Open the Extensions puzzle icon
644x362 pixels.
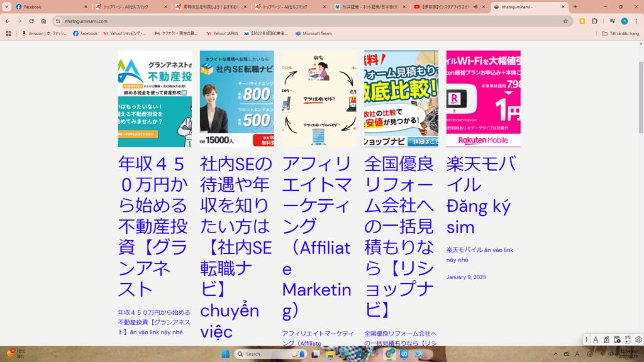[x=594, y=21]
